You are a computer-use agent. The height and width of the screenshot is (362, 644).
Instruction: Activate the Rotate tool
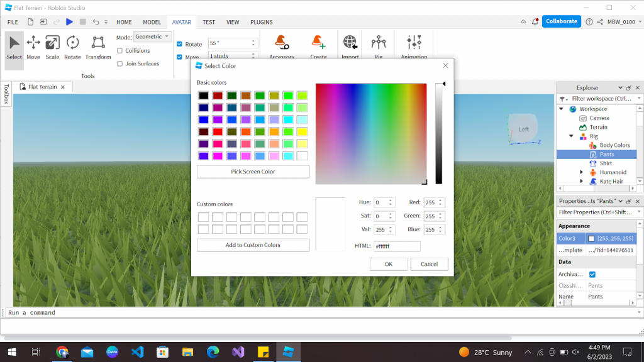click(72, 44)
